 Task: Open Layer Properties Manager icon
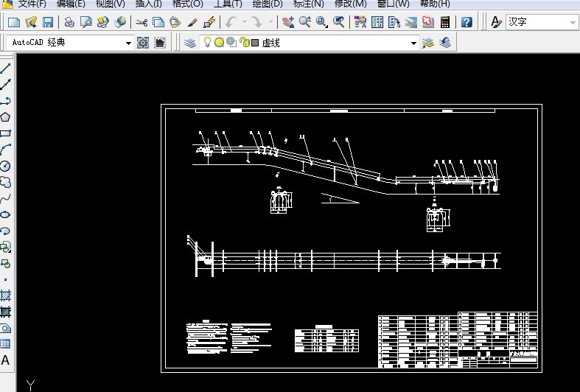pos(190,43)
